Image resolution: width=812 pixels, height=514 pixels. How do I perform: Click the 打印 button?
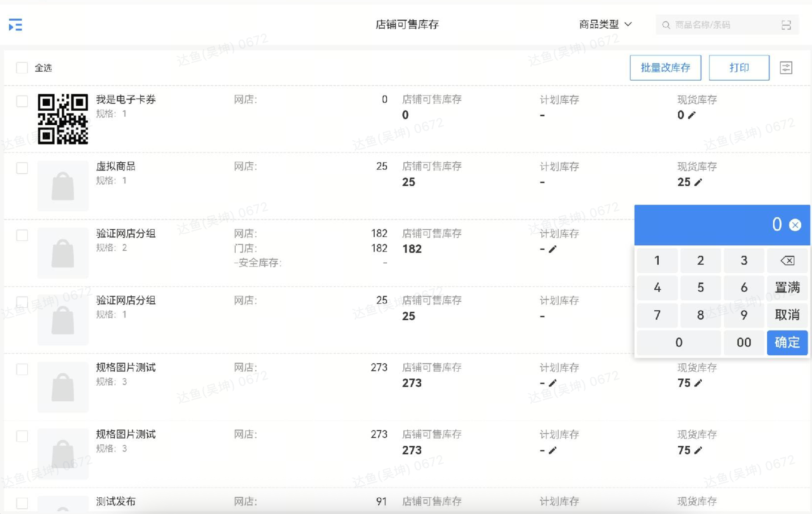pos(739,68)
